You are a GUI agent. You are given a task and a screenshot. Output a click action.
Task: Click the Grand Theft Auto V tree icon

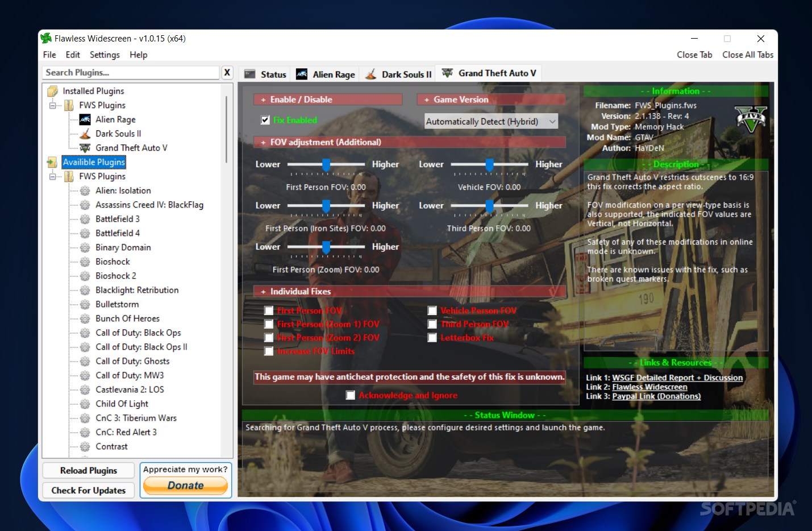click(x=85, y=148)
